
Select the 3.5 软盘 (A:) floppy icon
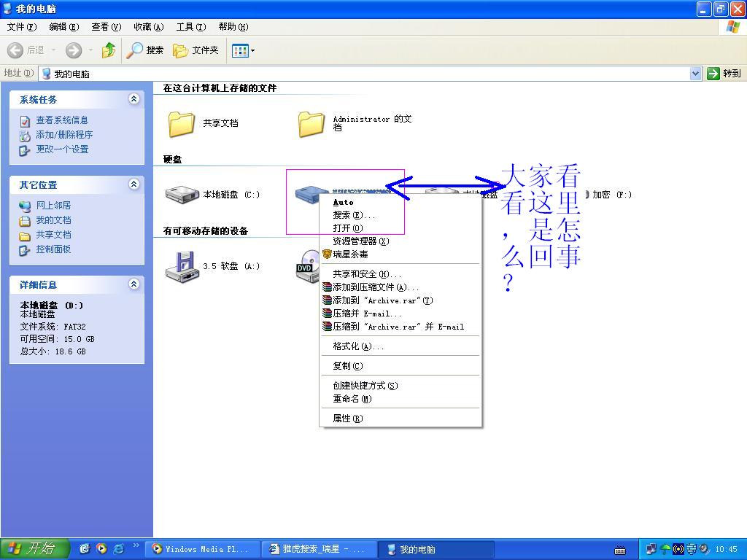182,267
